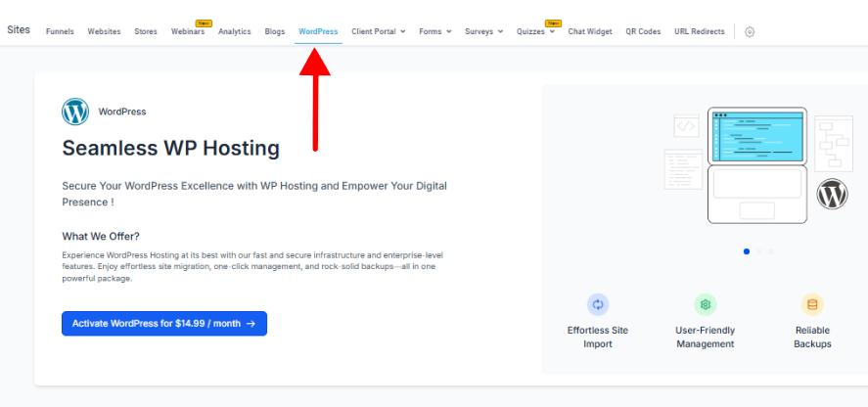The image size is (868, 407).
Task: Click the User-Friendly Management label
Action: coord(706,338)
